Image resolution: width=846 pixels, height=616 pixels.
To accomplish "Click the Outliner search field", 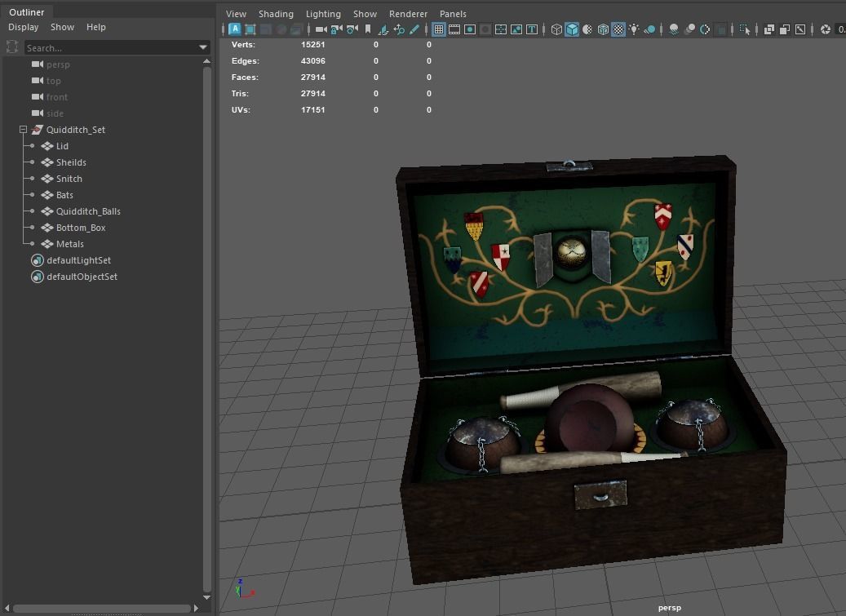I will (111, 48).
